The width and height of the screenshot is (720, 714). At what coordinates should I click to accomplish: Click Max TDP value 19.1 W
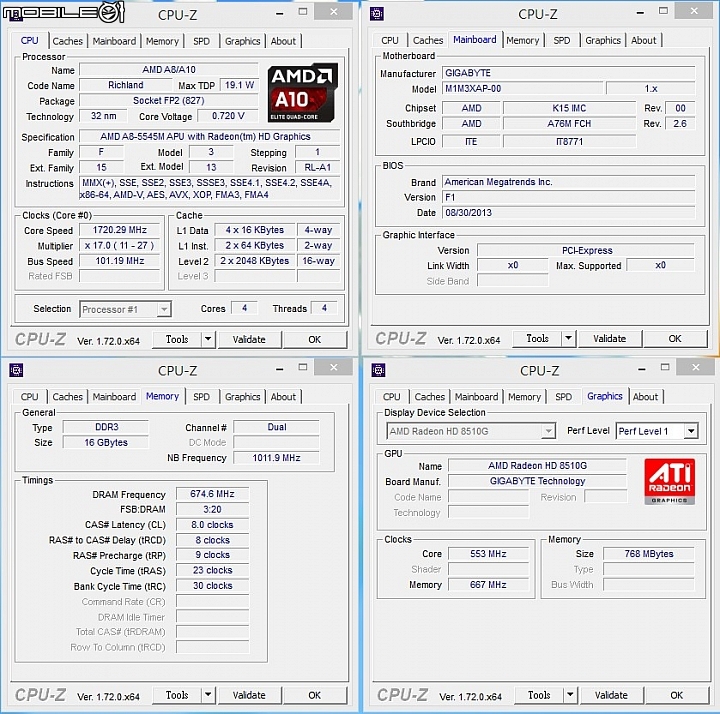[x=240, y=85]
